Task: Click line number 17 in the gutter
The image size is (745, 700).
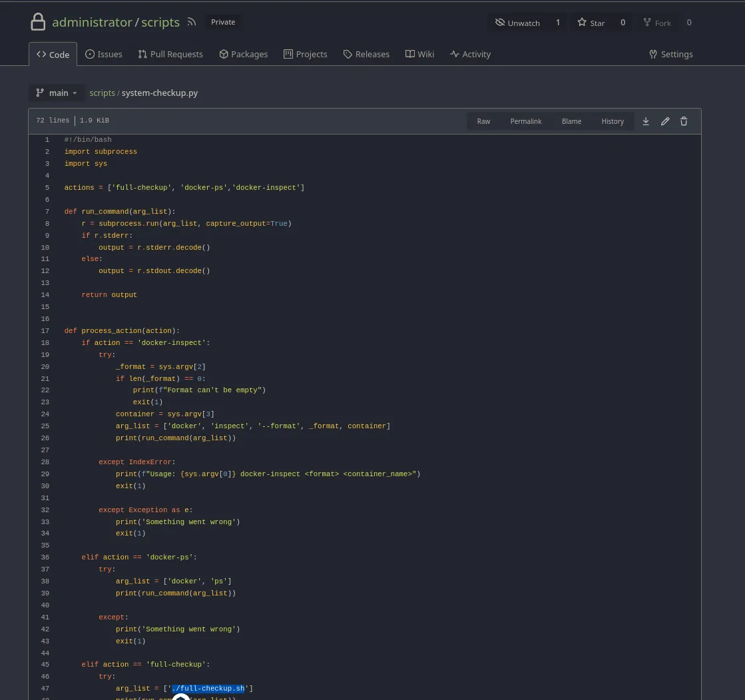Action: point(45,330)
